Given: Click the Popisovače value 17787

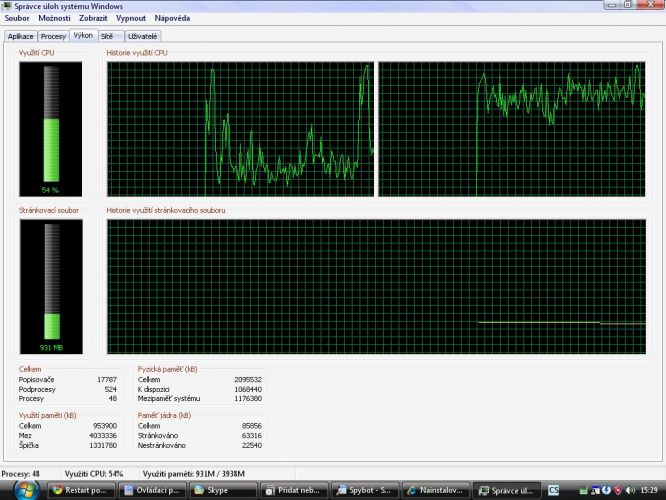Looking at the screenshot, I should pyautogui.click(x=107, y=380).
